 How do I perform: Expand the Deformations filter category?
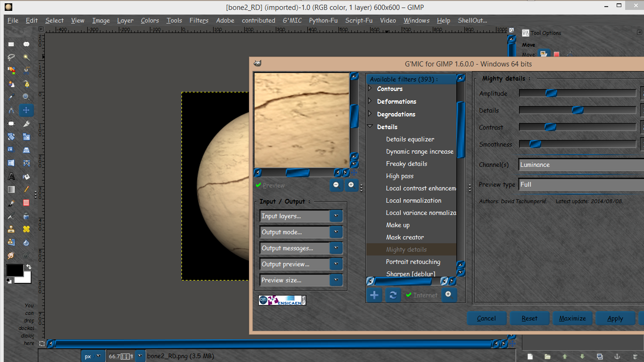point(370,101)
